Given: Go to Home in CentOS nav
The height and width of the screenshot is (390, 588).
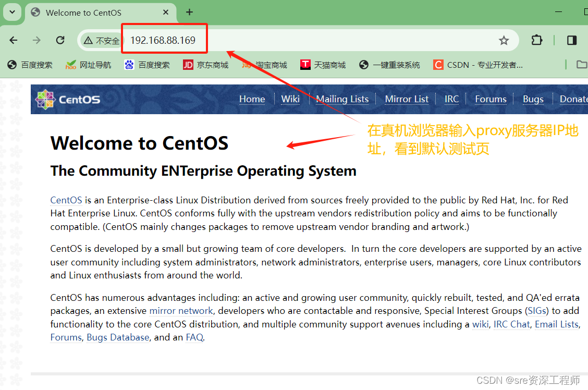Looking at the screenshot, I should [252, 99].
